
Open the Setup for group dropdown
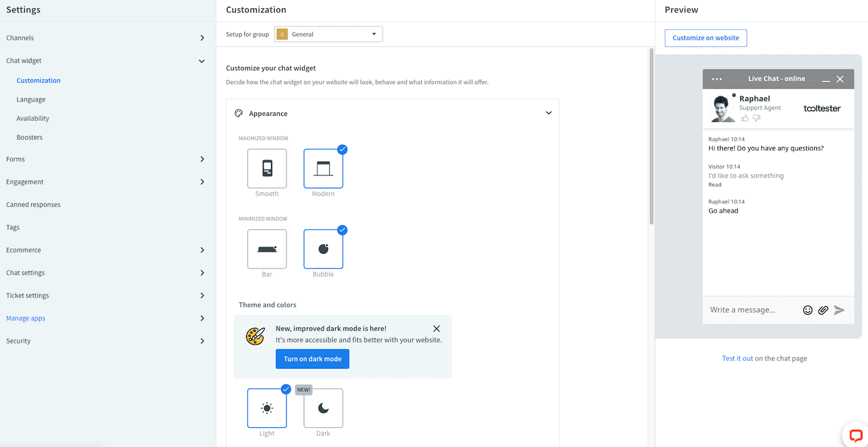pyautogui.click(x=329, y=34)
